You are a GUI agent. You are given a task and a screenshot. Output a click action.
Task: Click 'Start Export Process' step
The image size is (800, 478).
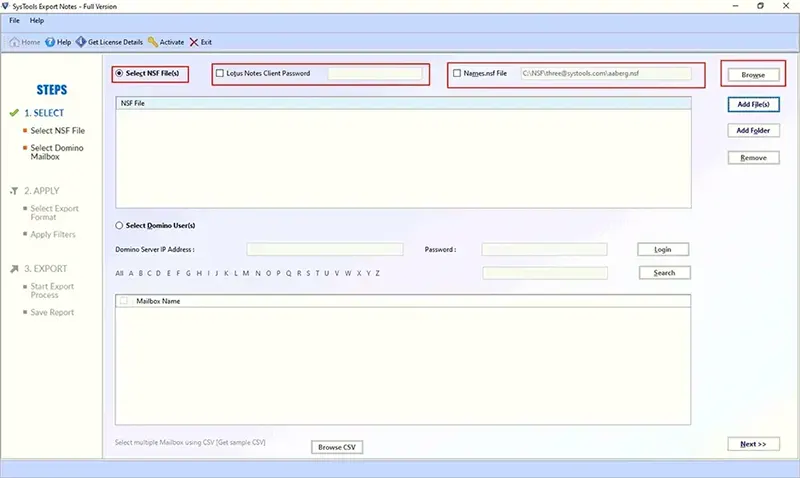[x=52, y=291]
